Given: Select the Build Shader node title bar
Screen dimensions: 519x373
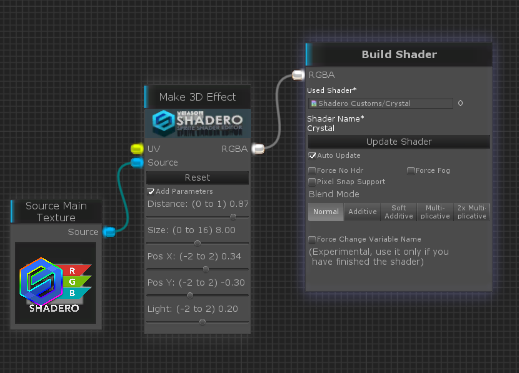Looking at the screenshot, I should 399,54.
